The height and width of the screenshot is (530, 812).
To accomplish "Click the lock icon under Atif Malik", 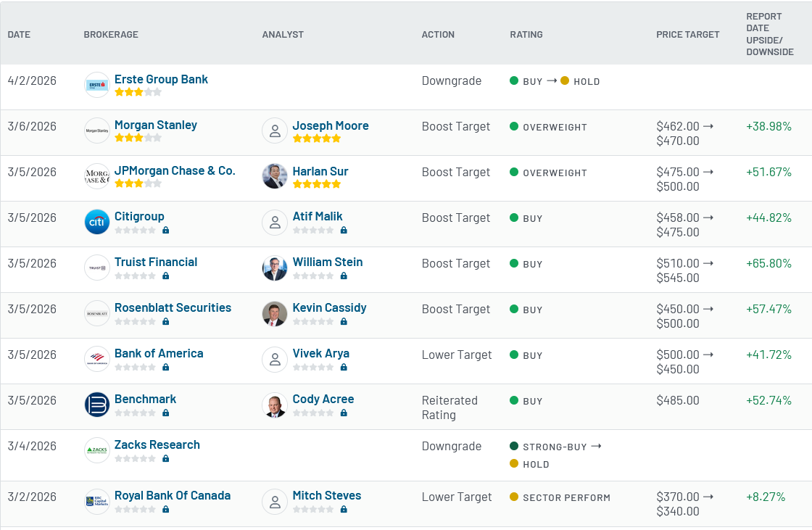I will tap(344, 230).
